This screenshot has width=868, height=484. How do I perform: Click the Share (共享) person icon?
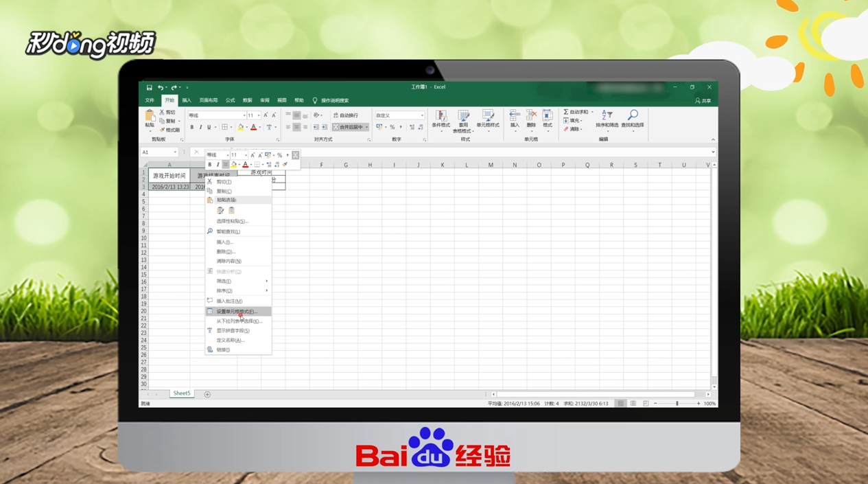coord(698,101)
